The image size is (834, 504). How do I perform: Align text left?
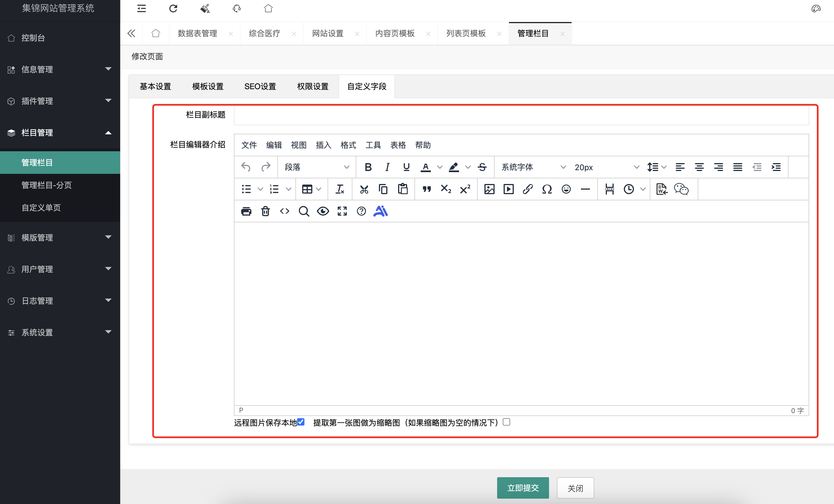[680, 167]
